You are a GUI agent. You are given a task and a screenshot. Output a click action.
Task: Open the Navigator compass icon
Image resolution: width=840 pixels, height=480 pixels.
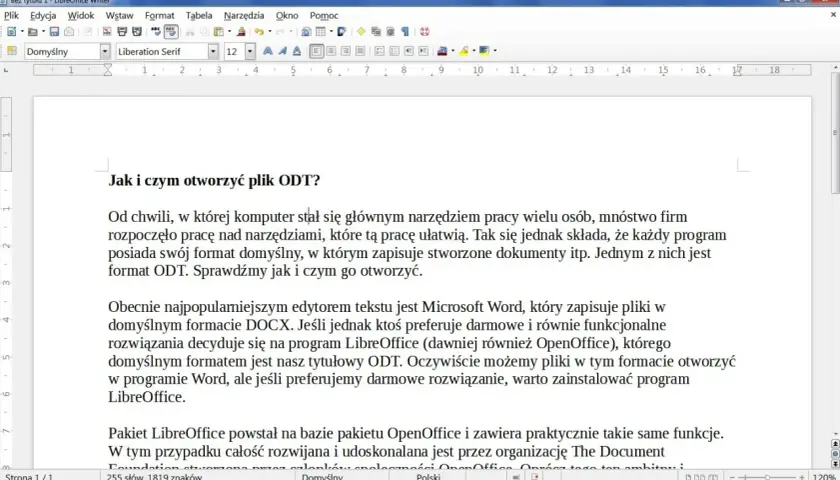[x=361, y=32]
